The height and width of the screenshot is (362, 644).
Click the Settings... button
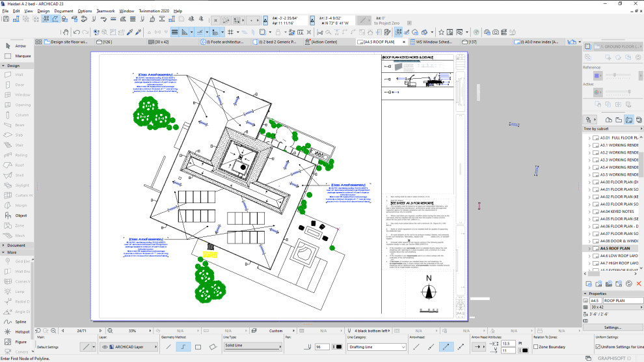pyautogui.click(x=612, y=327)
